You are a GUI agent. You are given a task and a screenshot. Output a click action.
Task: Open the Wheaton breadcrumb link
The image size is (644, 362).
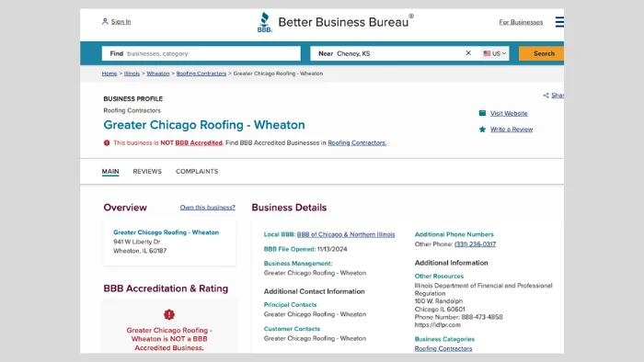pos(157,74)
